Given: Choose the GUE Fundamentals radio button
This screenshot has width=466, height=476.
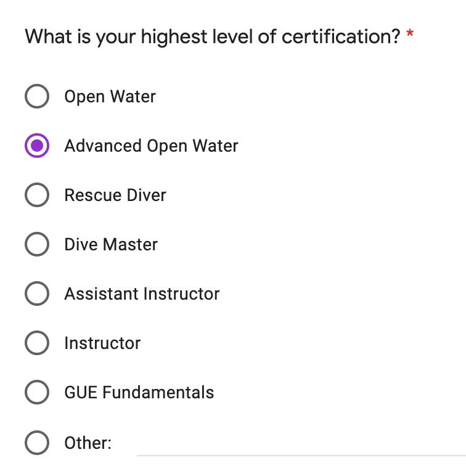Looking at the screenshot, I should pyautogui.click(x=37, y=393).
